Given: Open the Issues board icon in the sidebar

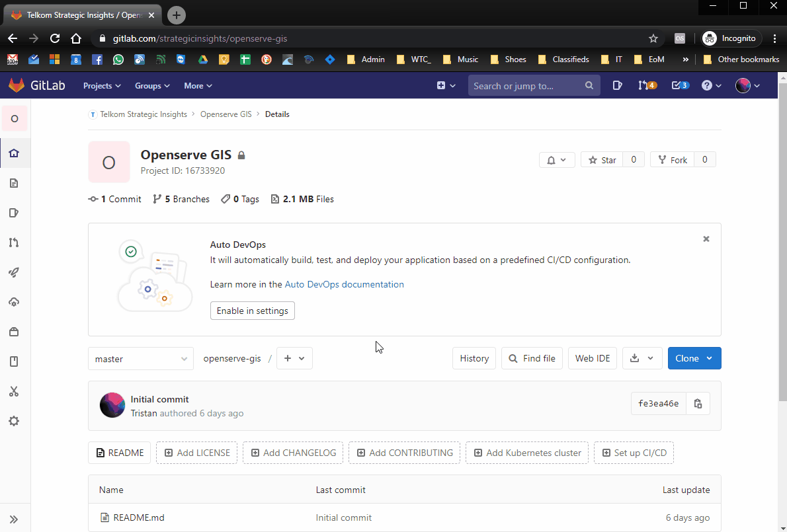Looking at the screenshot, I should (14, 213).
